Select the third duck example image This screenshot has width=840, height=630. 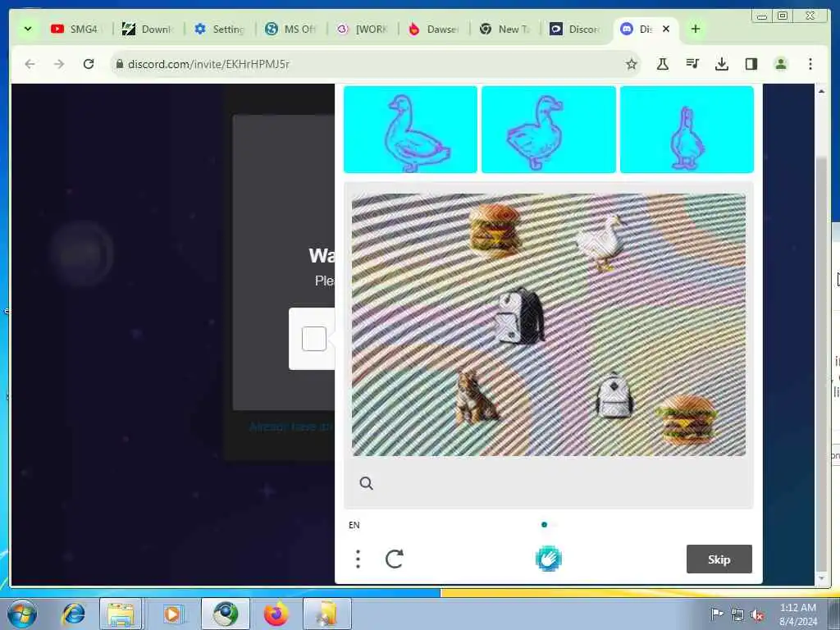(x=687, y=130)
